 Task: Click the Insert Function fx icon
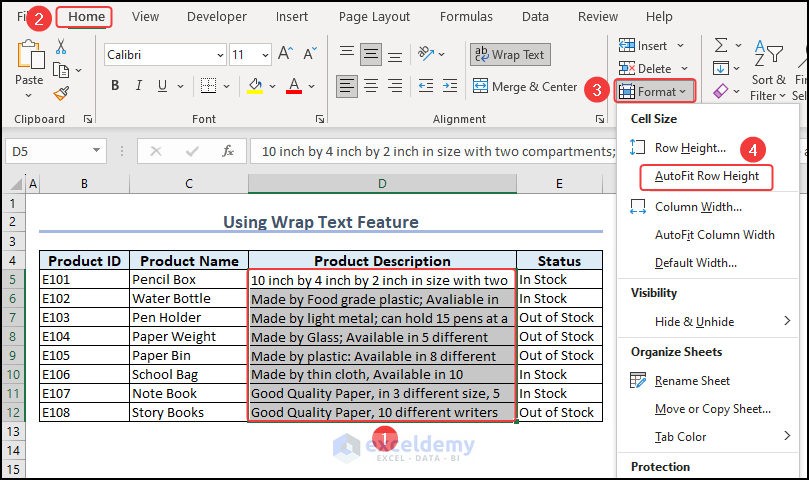point(228,151)
